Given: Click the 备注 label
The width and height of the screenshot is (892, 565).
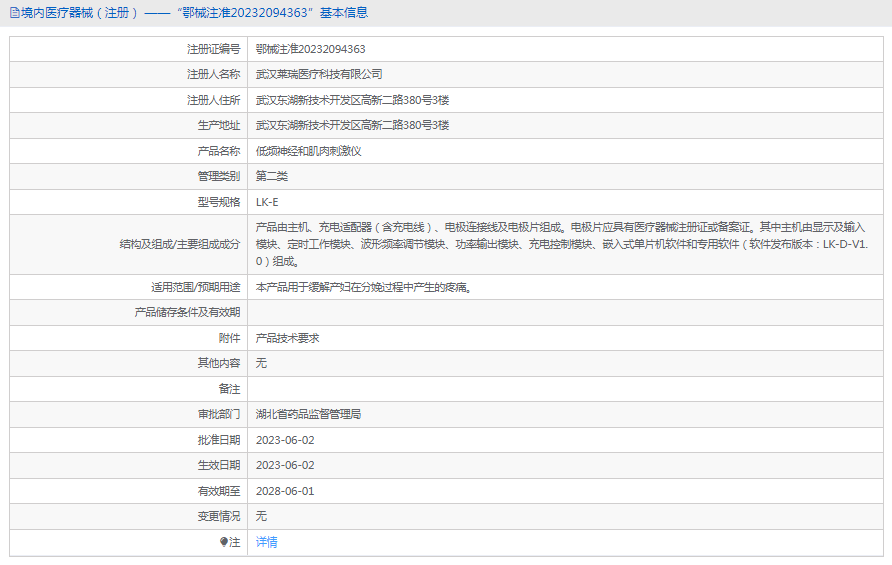Looking at the screenshot, I should tap(230, 389).
